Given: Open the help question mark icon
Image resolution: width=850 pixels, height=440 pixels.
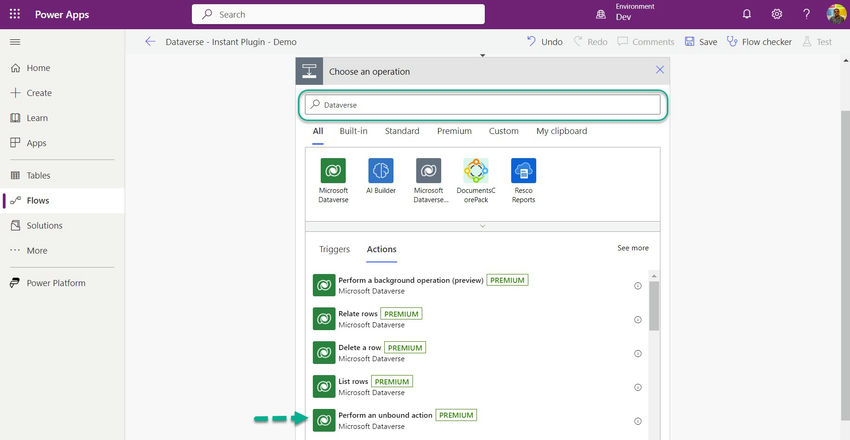Looking at the screenshot, I should [x=807, y=14].
